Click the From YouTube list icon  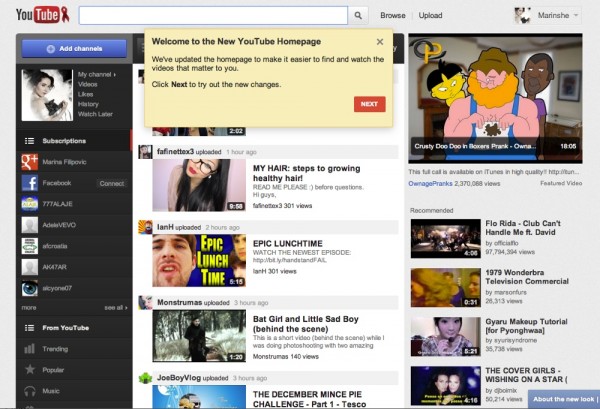point(29,328)
